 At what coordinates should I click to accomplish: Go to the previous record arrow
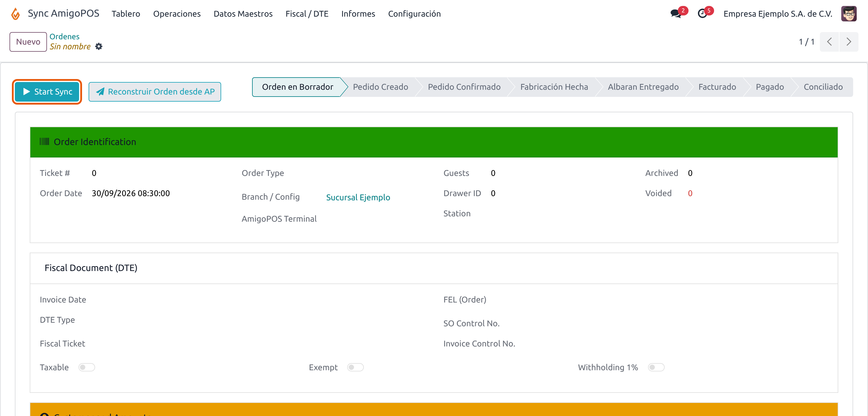tap(829, 42)
